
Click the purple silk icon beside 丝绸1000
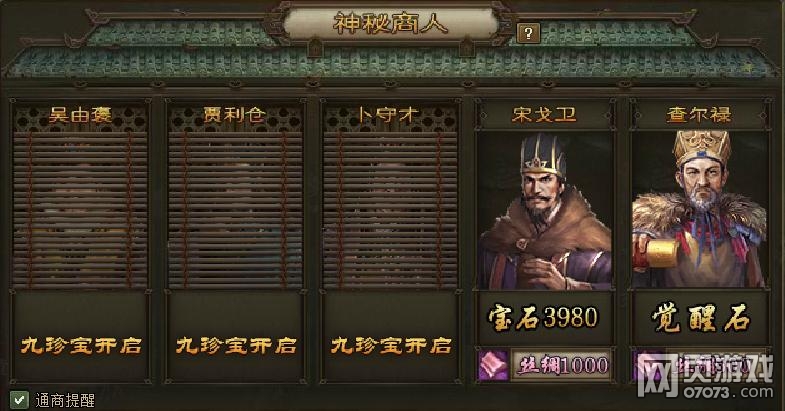point(493,365)
